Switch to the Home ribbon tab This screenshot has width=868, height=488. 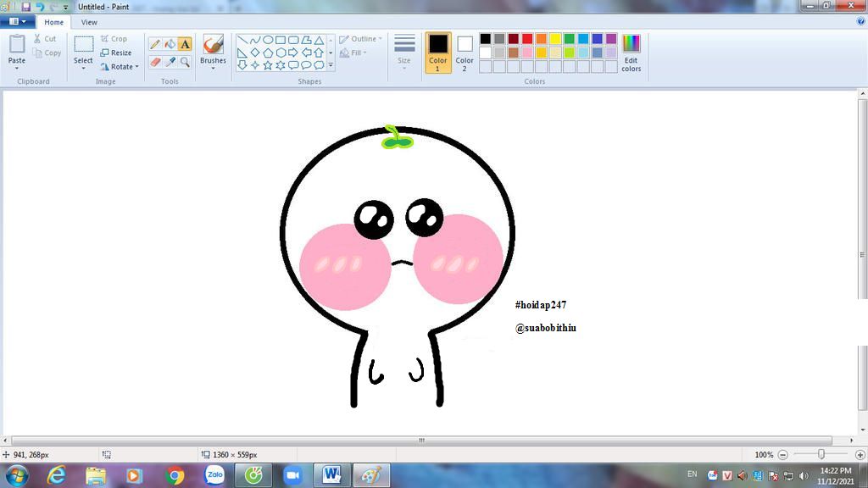tap(53, 22)
